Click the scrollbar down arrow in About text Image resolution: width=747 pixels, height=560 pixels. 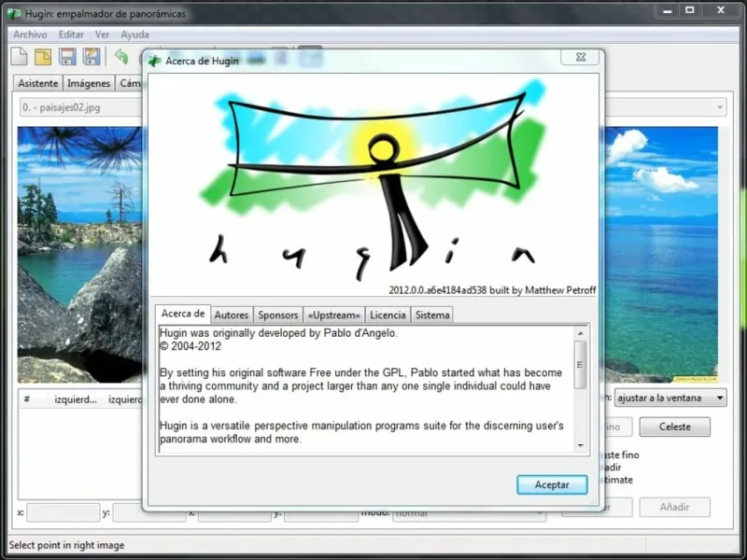580,446
